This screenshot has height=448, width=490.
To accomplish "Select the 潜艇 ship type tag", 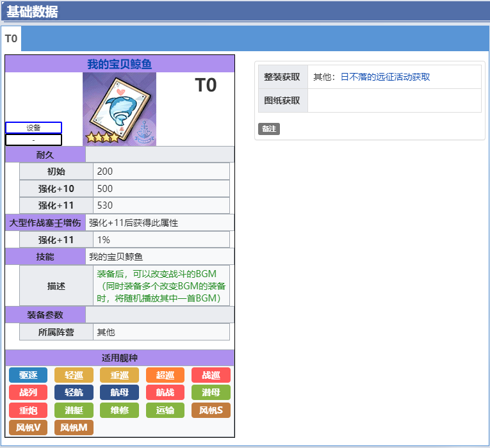I will click(74, 410).
